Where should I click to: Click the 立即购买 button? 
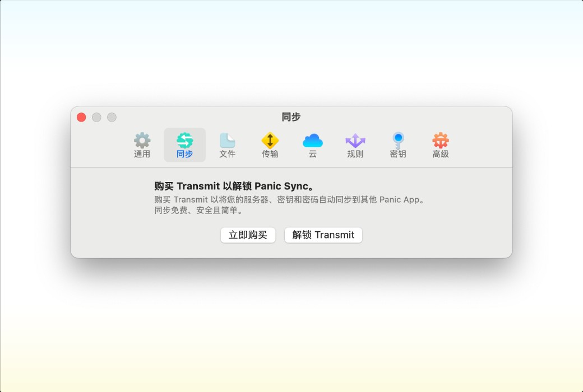coord(248,235)
